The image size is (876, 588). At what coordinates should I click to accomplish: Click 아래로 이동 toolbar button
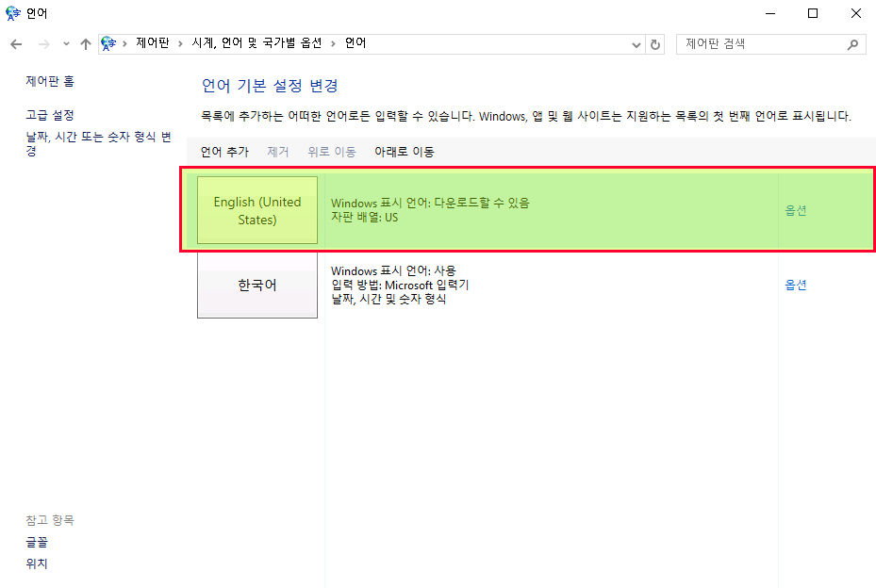(x=405, y=152)
